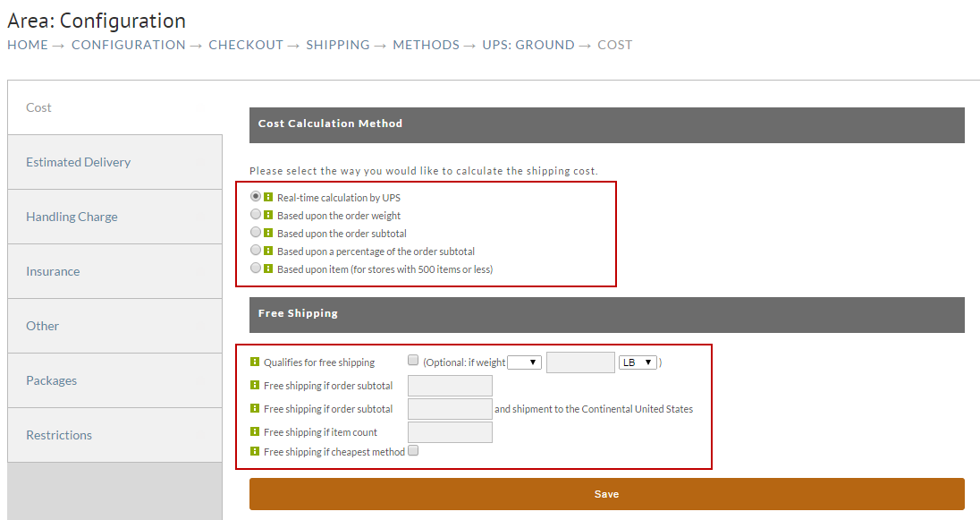980x520 pixels.
Task: Click info icon beside Qualifies for free shipping
Action: (254, 362)
